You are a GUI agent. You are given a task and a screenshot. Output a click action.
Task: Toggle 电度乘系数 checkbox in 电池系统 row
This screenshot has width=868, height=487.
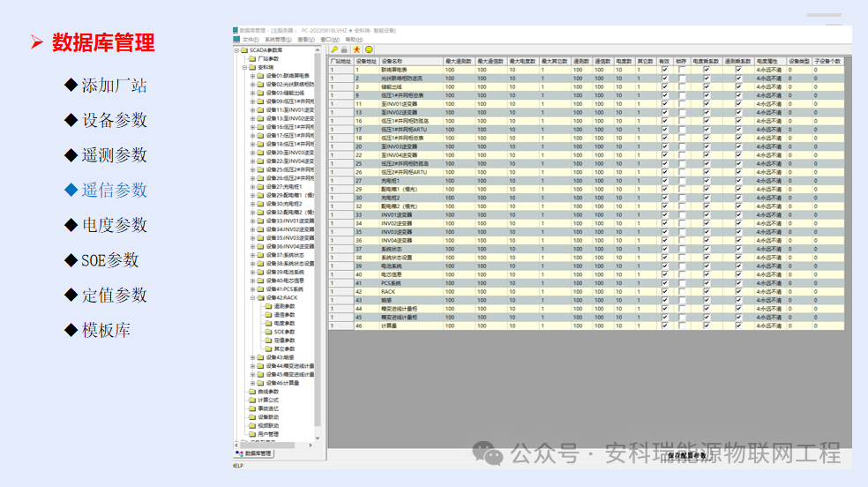[x=707, y=266]
